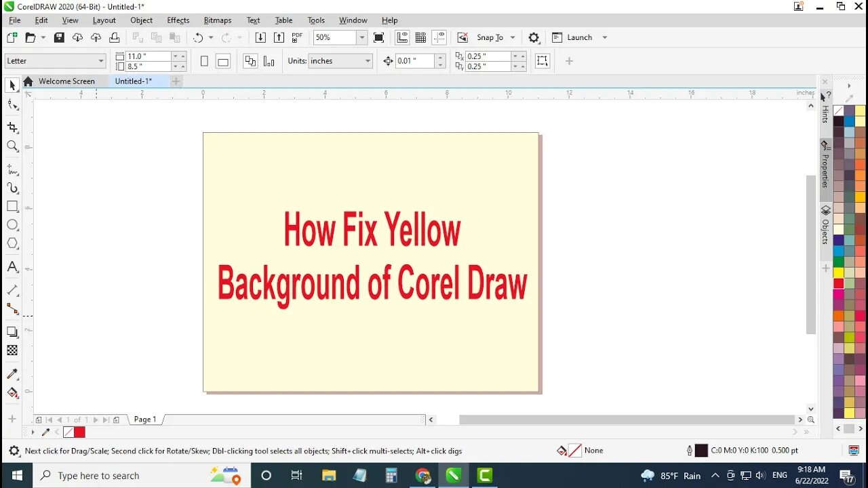Click red swatch in document palette
The height and width of the screenshot is (488, 868).
coord(79,432)
